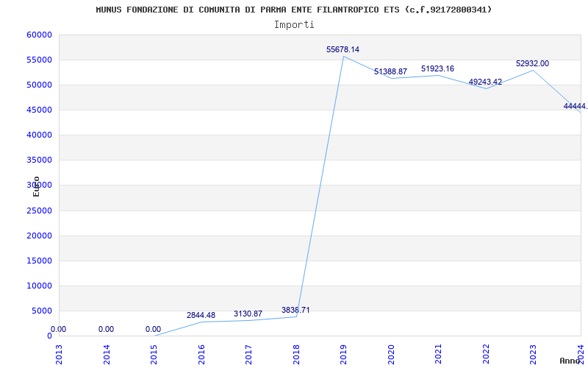
Task: Click x-axis year 2023
Action: (x=534, y=354)
